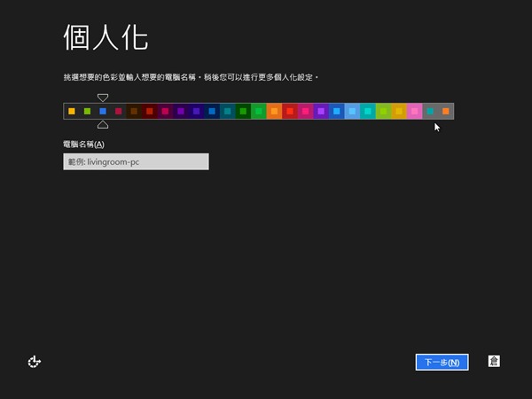Click the triangle marker below the selected swatch
532x399 pixels.
[x=103, y=125]
